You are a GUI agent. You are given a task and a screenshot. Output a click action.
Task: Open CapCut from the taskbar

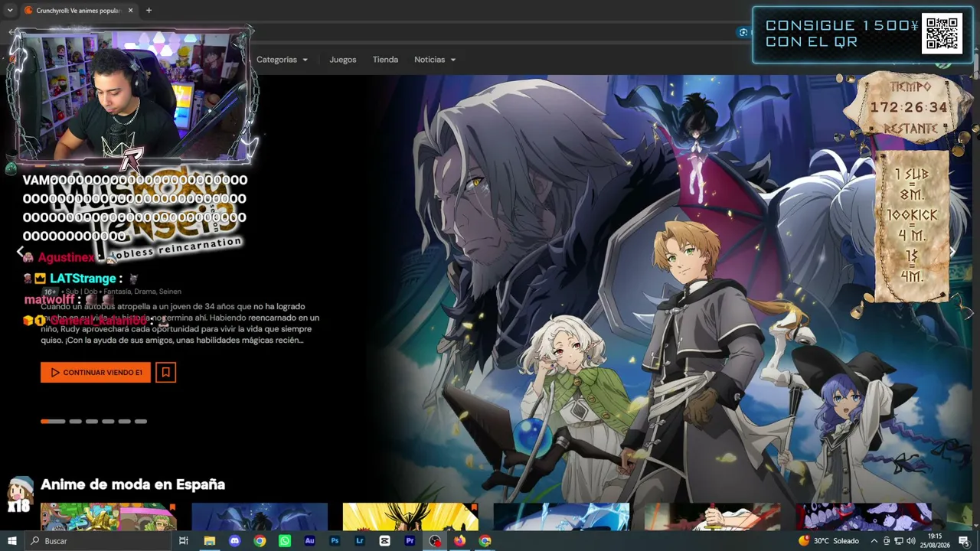coord(384,541)
